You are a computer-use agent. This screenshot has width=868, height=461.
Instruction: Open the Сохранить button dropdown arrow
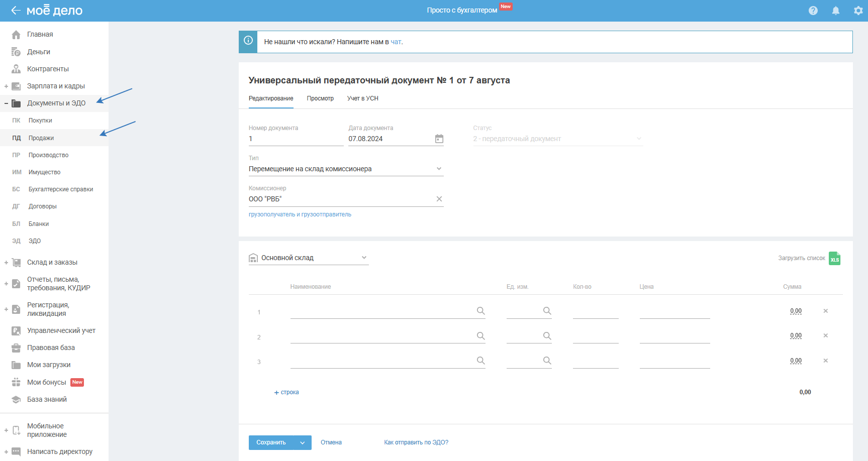click(303, 442)
